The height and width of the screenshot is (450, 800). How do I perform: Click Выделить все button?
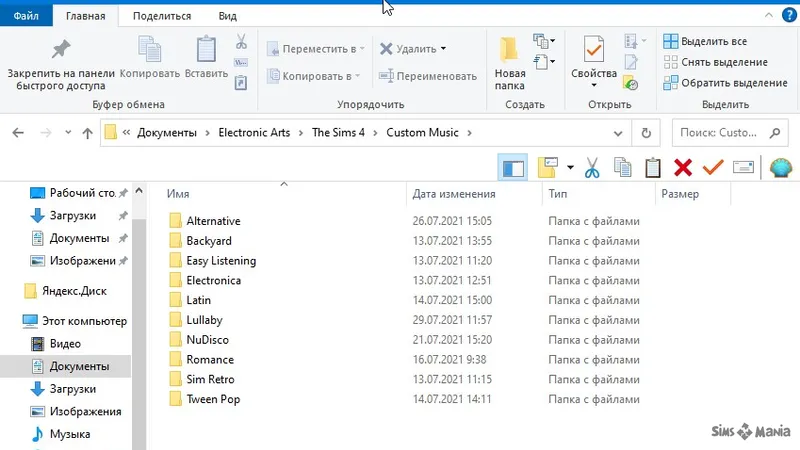coord(706,41)
